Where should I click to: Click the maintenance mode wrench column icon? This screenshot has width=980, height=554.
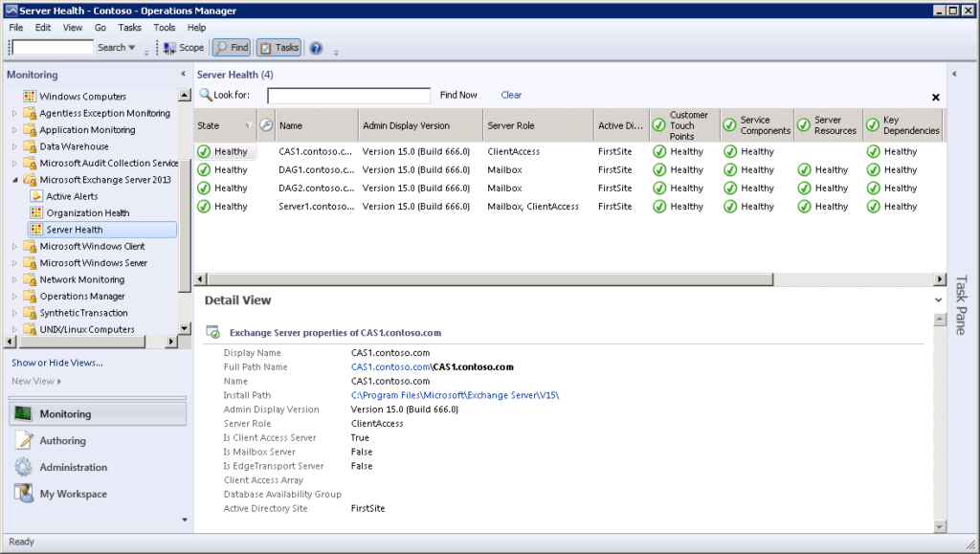click(266, 125)
